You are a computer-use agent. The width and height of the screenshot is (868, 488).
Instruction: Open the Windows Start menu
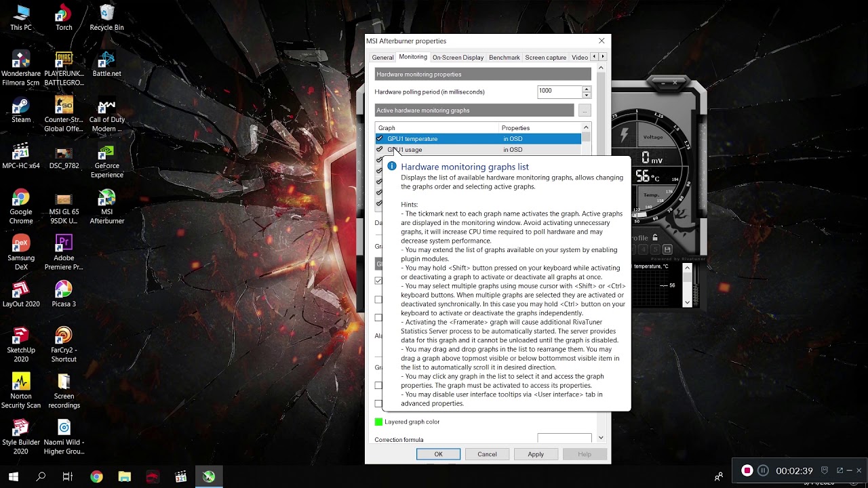(14, 477)
